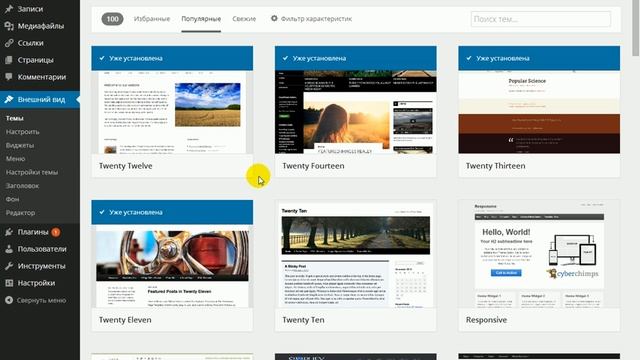640x360 pixels.
Task: Click the Twenty Eleven theme name
Action: tap(125, 320)
